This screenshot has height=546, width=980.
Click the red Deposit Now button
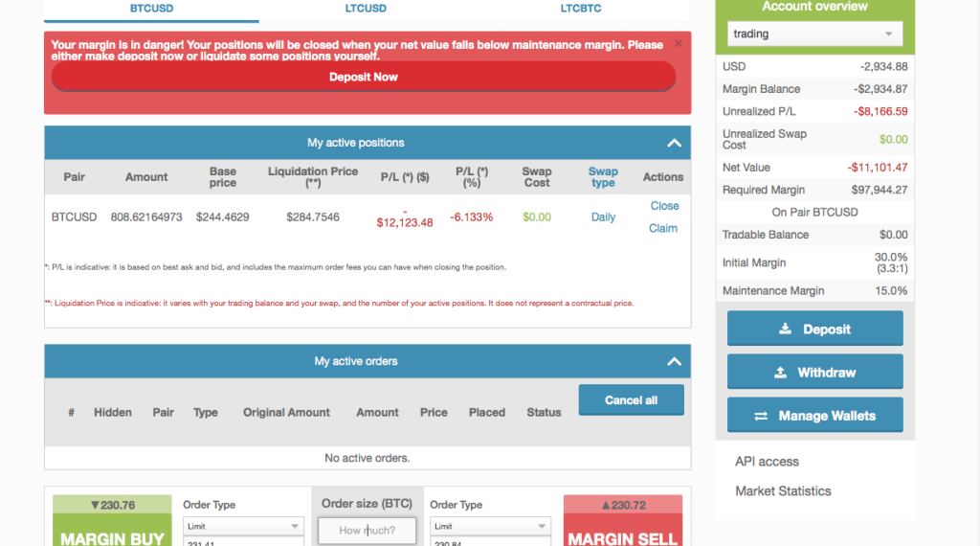coord(363,77)
